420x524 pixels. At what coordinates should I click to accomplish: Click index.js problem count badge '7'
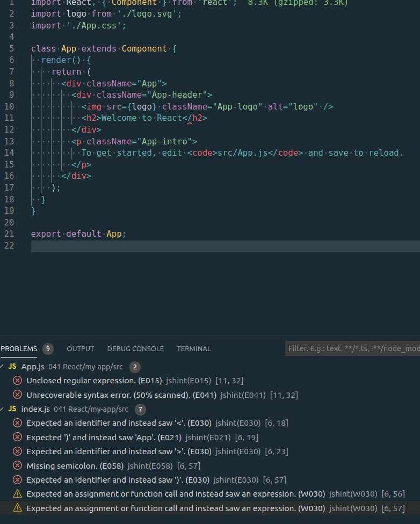pos(140,409)
